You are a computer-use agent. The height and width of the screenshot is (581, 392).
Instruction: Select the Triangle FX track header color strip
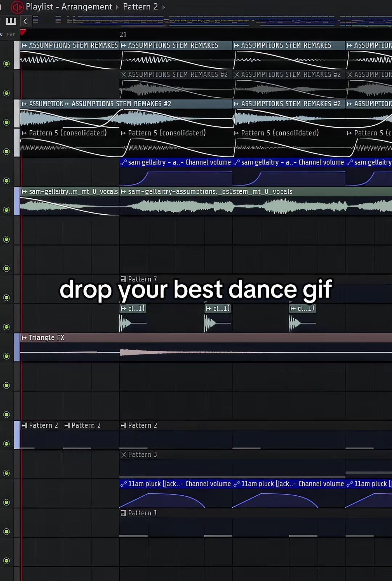[17, 347]
